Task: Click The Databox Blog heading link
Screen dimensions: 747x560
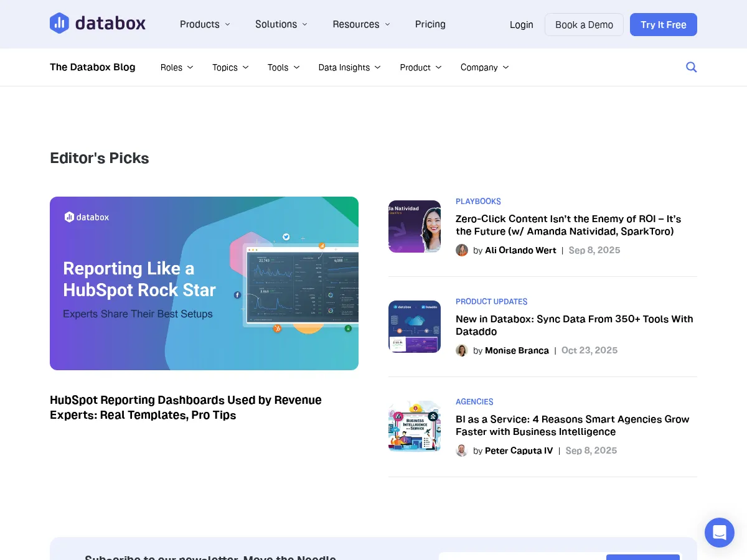Action: pyautogui.click(x=92, y=67)
